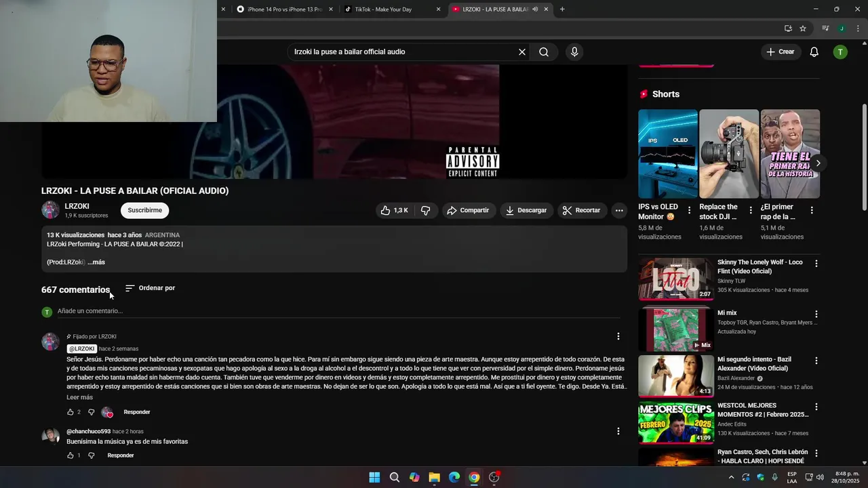Select the LRZOKI - LA PUSE A BAILAR tab
This screenshot has height=488, width=868.
495,9
